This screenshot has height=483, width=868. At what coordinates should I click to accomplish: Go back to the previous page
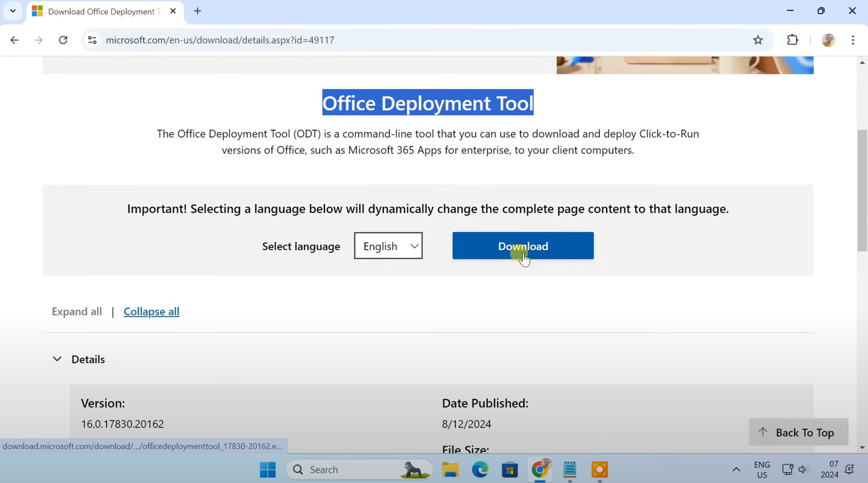[14, 40]
